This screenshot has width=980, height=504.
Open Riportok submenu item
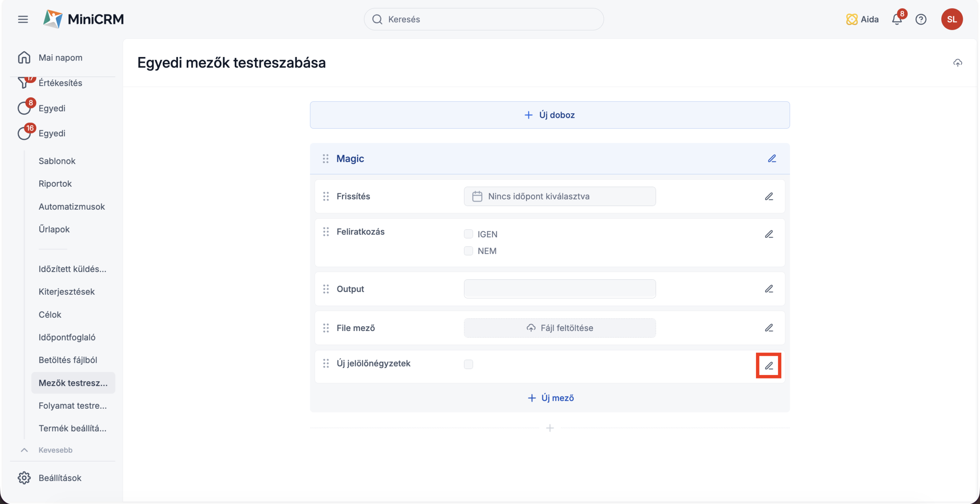(x=55, y=184)
